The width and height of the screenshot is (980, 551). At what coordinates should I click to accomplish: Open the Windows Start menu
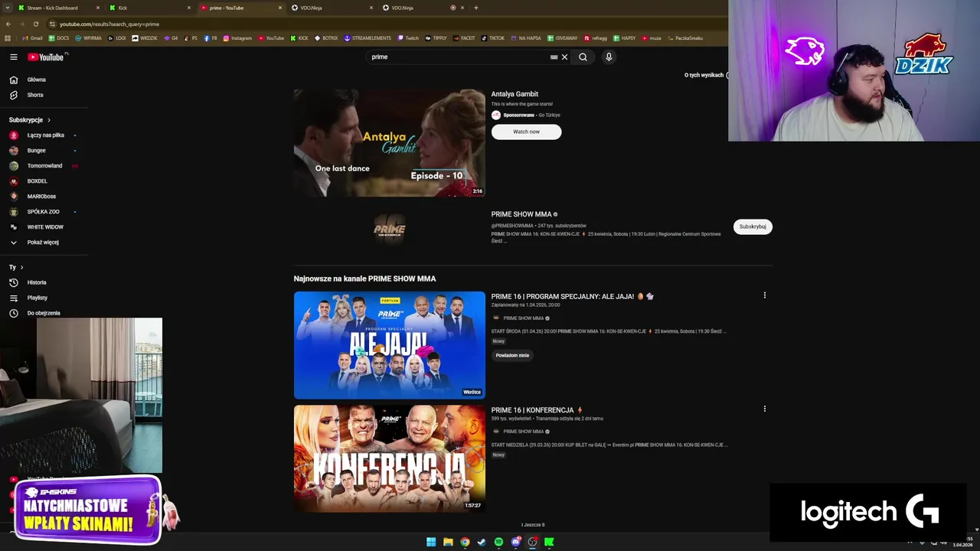coord(431,542)
